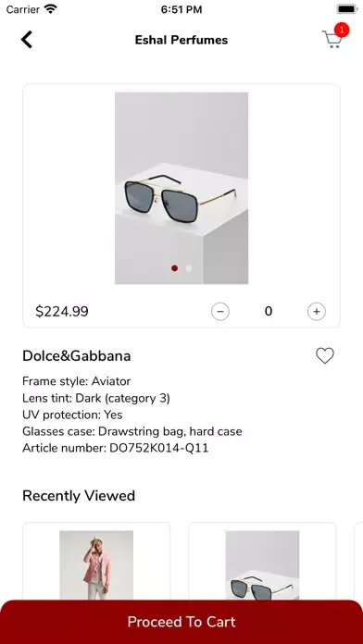Tap the red cart badge showing 1
Screen dimensions: 363x644
point(342,30)
